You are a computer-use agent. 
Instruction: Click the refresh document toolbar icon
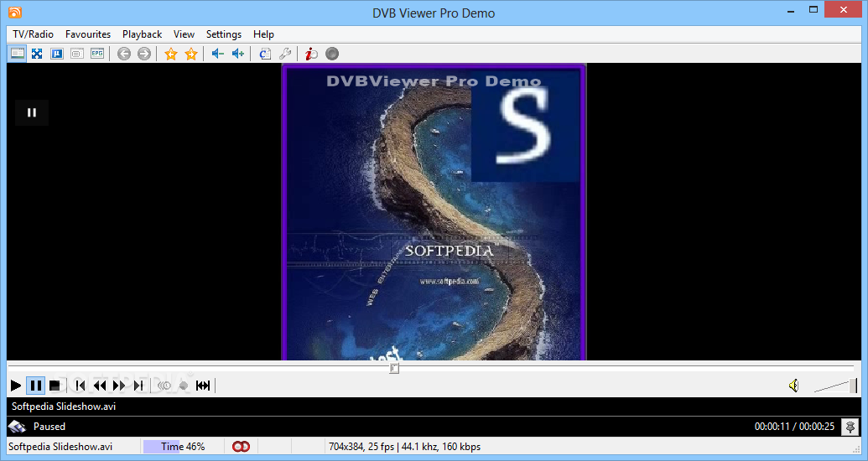(x=265, y=54)
